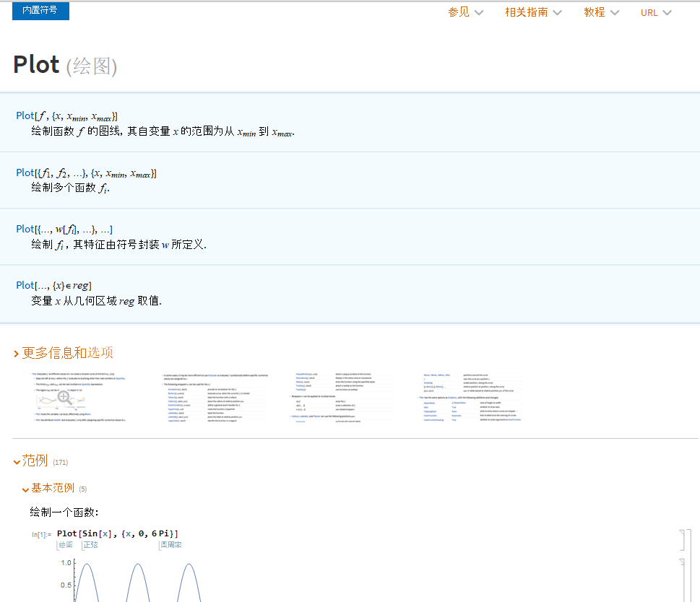Collapse the 范例 section
Screen dimensions: 700x602
[x=30, y=461]
